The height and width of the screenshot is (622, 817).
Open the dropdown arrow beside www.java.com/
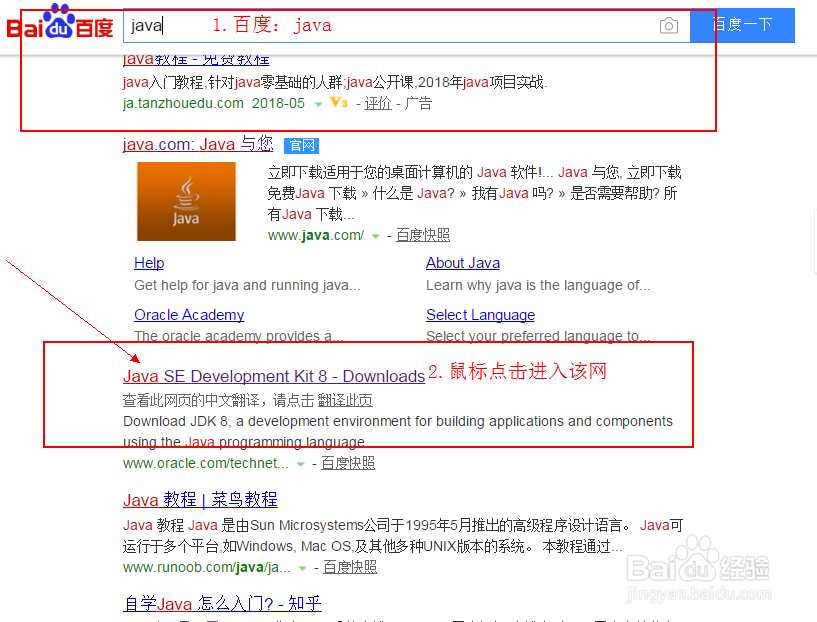(x=374, y=235)
